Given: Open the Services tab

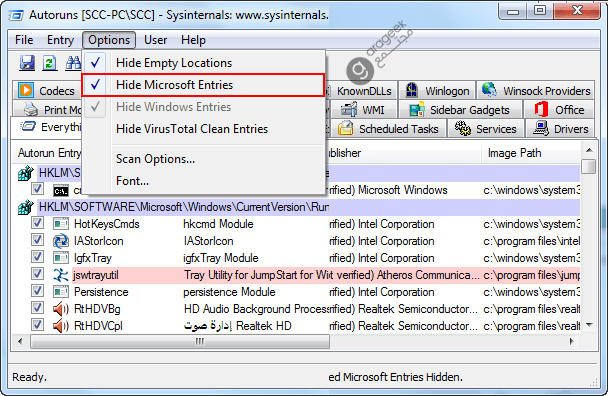Looking at the screenshot, I should pyautogui.click(x=486, y=129).
